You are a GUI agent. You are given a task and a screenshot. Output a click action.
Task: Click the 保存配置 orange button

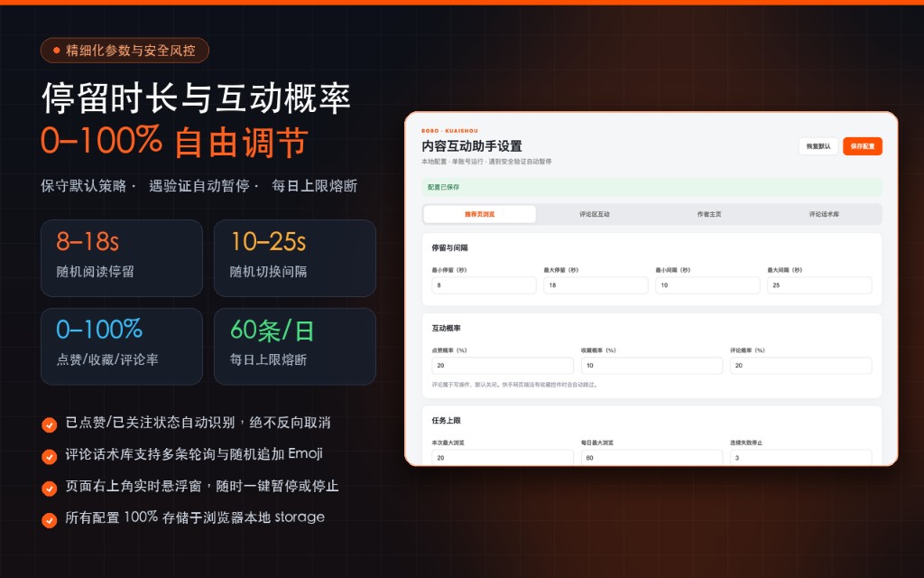pyautogui.click(x=862, y=146)
